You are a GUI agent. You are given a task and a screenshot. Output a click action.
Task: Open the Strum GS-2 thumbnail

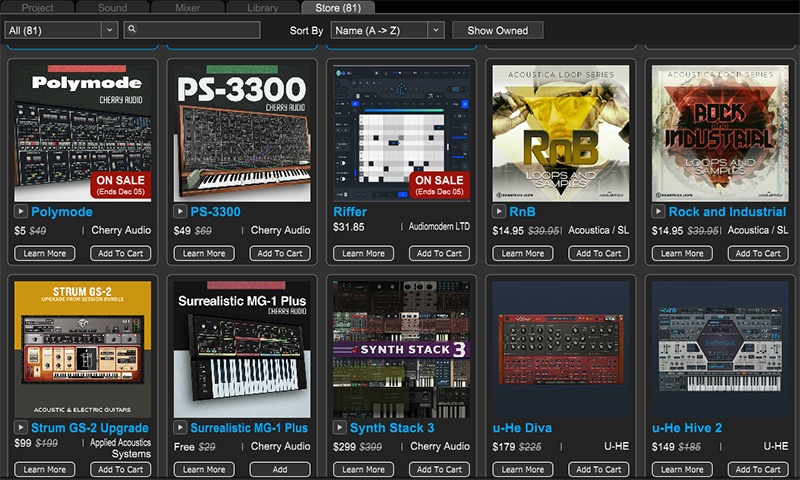(83, 349)
